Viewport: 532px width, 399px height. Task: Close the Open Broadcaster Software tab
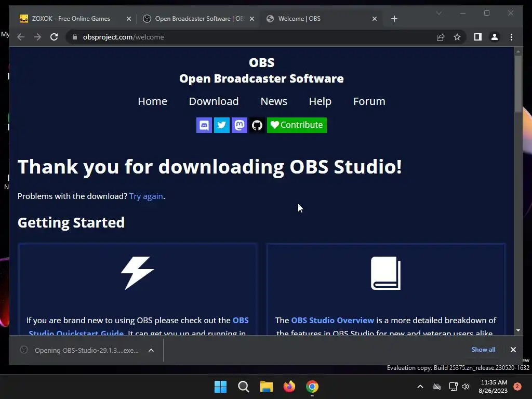tap(252, 19)
